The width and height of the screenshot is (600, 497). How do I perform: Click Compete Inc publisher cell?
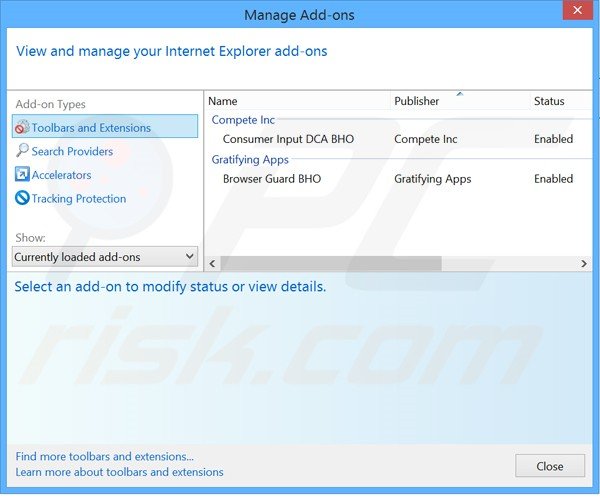pos(426,139)
